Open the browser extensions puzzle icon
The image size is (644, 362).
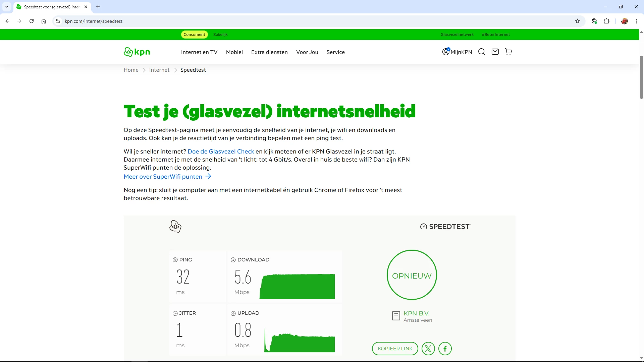click(606, 21)
